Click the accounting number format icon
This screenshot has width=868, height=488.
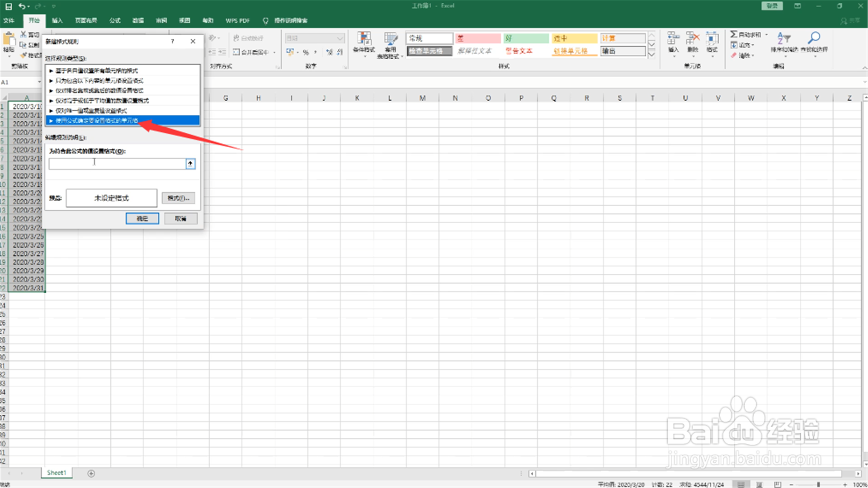click(290, 52)
